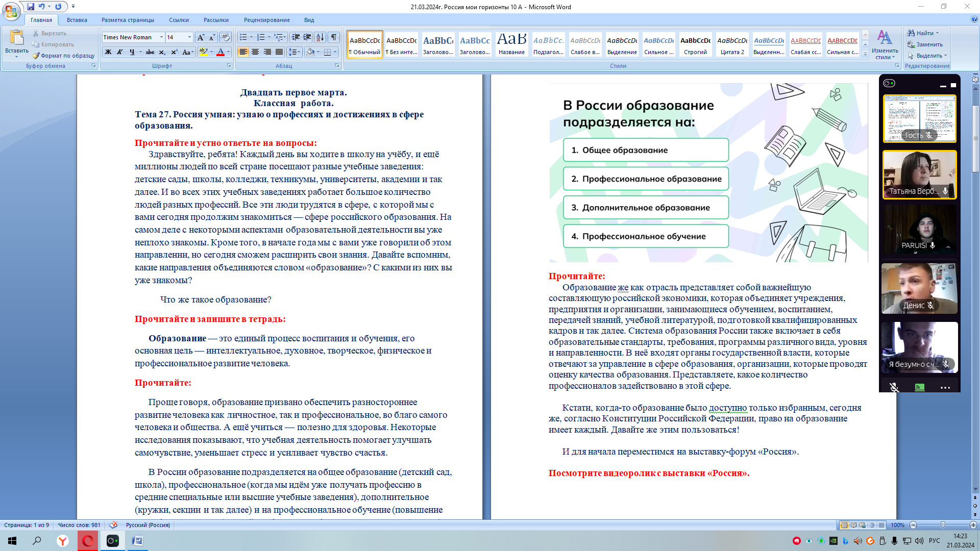Open the round Office button menu
The height and width of the screenshot is (551, 980).
coord(11,11)
